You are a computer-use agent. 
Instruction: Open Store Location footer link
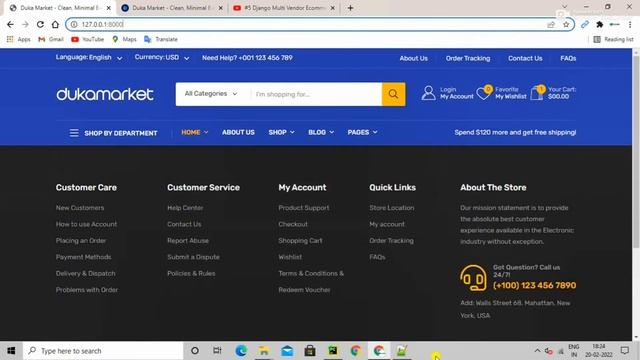tap(391, 208)
